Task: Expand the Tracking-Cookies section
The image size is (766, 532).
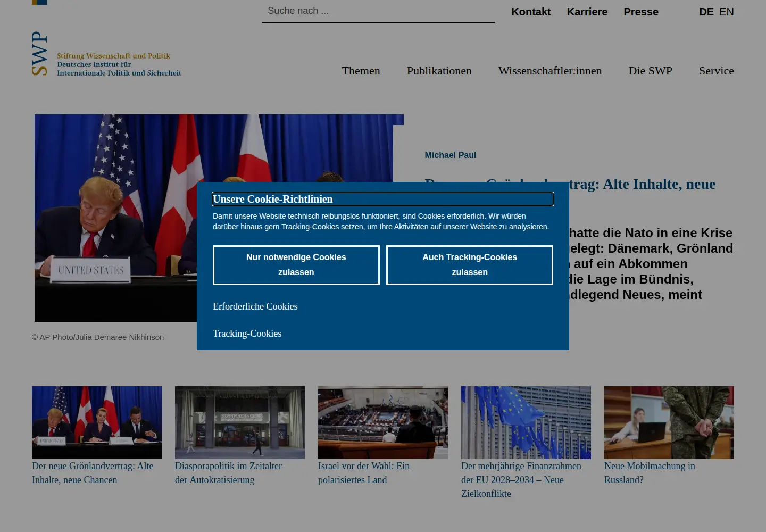Action: click(247, 334)
